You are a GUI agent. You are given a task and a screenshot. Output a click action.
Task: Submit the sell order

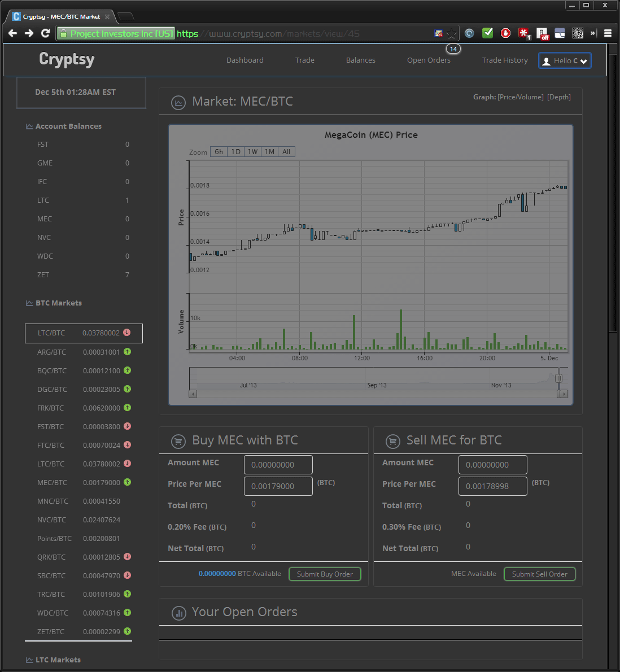[x=539, y=574]
